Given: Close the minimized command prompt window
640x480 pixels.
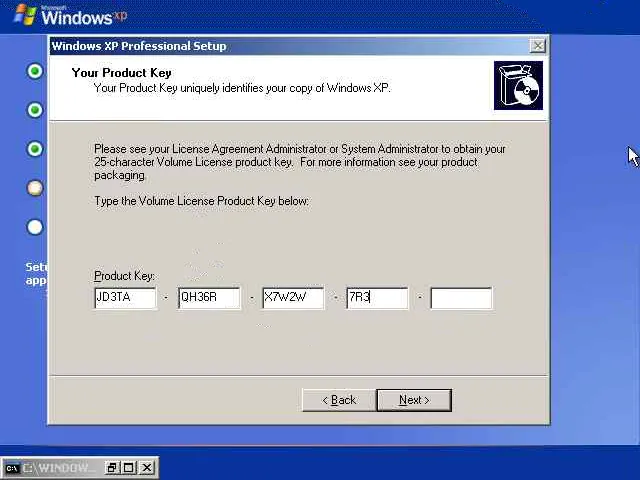Looking at the screenshot, I should tap(147, 468).
